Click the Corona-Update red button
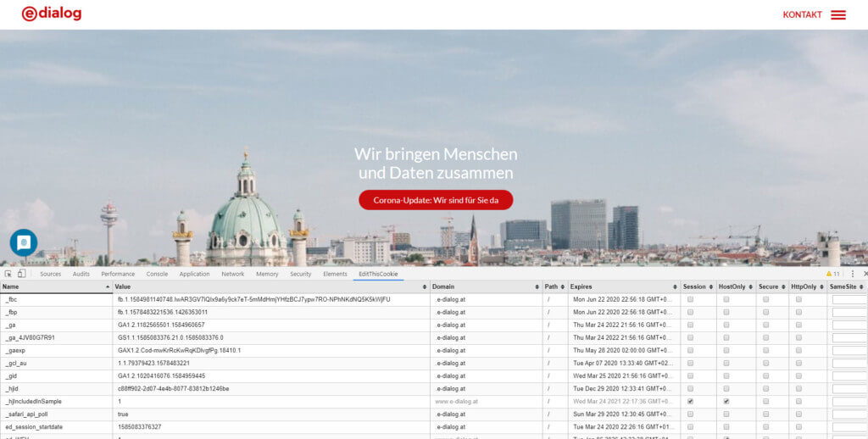Viewport: 868px width, 439px height. (436, 200)
